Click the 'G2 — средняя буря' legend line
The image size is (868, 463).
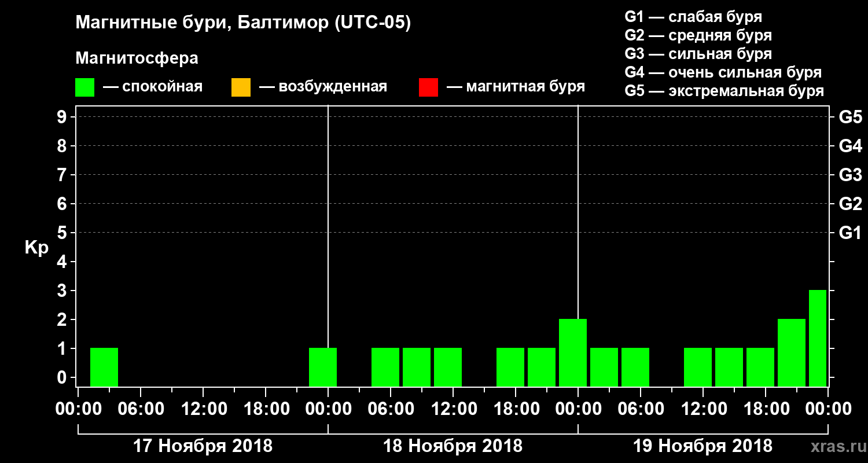698,35
